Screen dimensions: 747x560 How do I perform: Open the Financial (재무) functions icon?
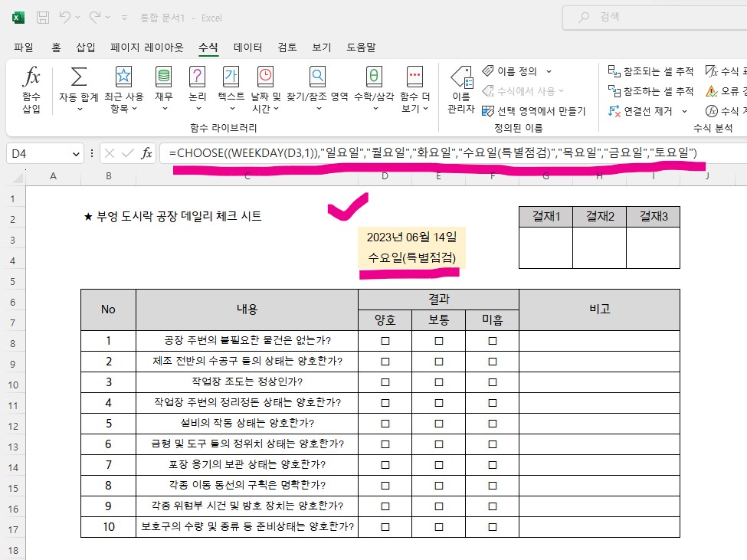[x=163, y=76]
